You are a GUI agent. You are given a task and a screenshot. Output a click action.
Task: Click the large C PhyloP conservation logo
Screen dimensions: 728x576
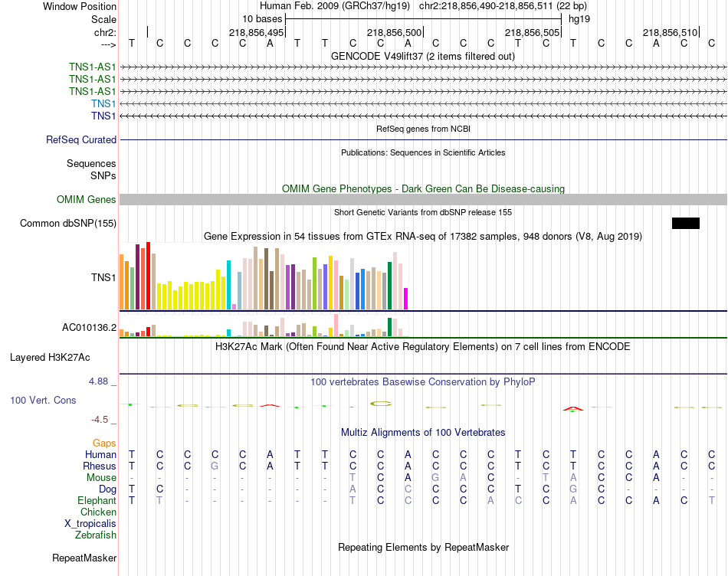coord(381,404)
